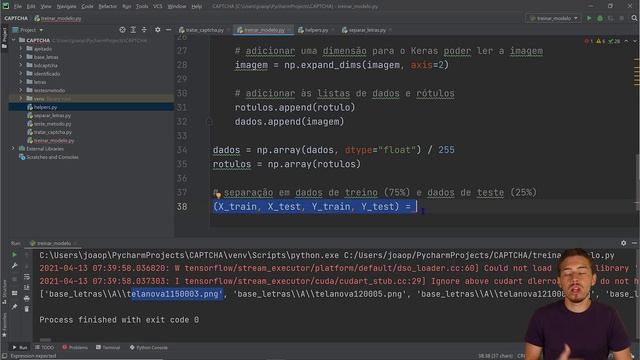Go to previous highlighted error arrow
640x360 pixels.
627,41
